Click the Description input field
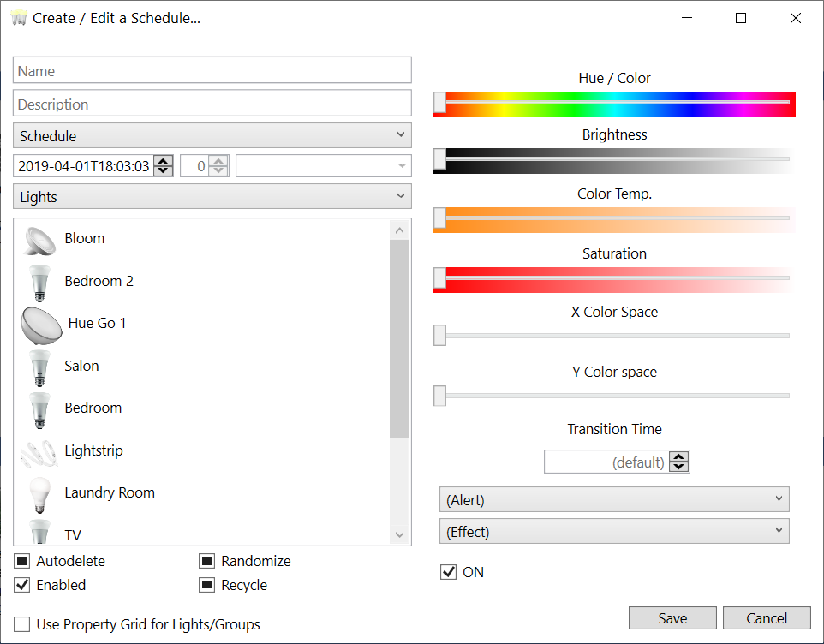Image resolution: width=824 pixels, height=644 pixels. click(x=212, y=104)
